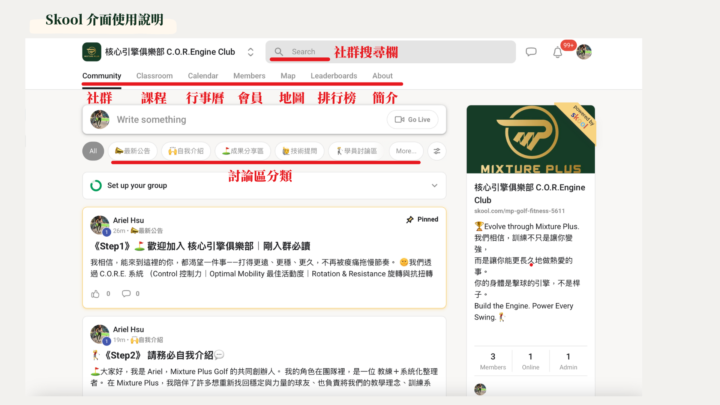This screenshot has height=405, width=720.
Task: Click Ariel Hsu name on the pinned post
Action: click(x=128, y=220)
